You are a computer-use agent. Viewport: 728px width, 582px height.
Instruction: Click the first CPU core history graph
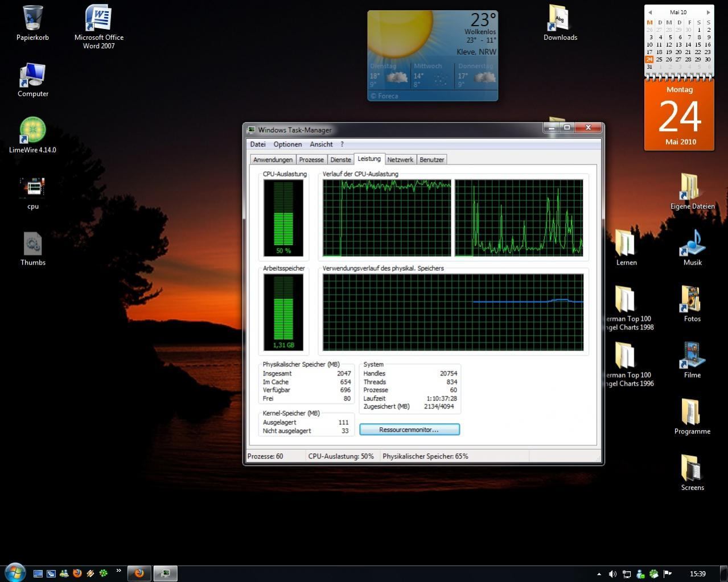pos(387,218)
